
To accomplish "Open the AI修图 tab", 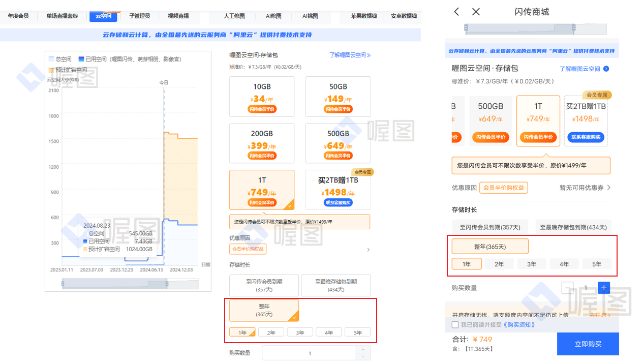I will coord(273,16).
